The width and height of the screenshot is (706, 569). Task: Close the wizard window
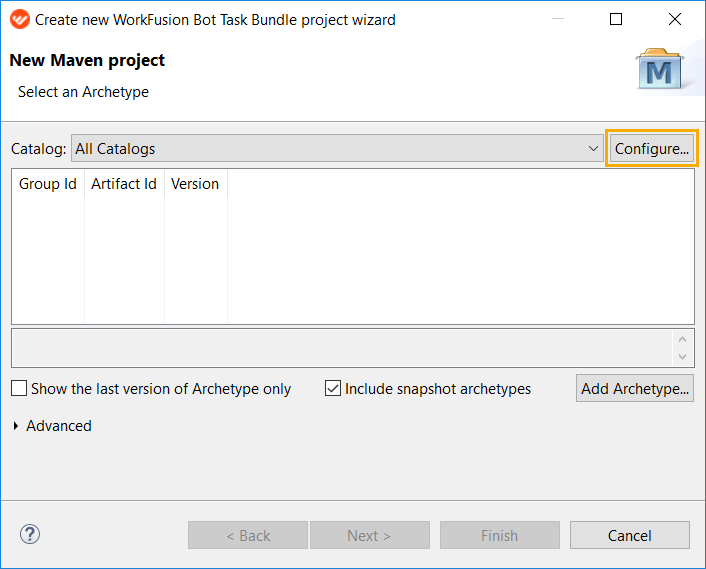point(675,19)
